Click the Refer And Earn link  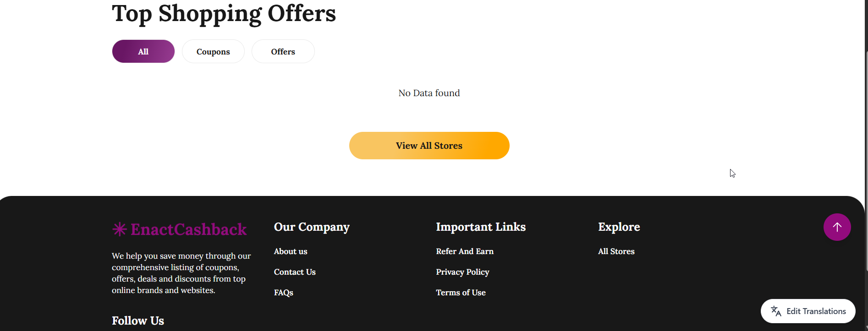[x=465, y=251]
